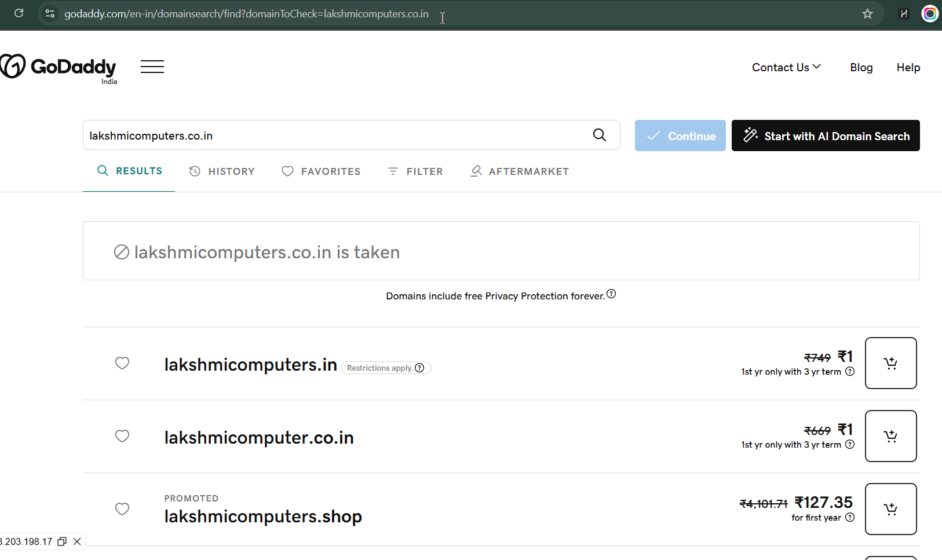Screen dimensions: 942x560
Task: Switch to the Aftermarket tab
Action: pos(520,171)
